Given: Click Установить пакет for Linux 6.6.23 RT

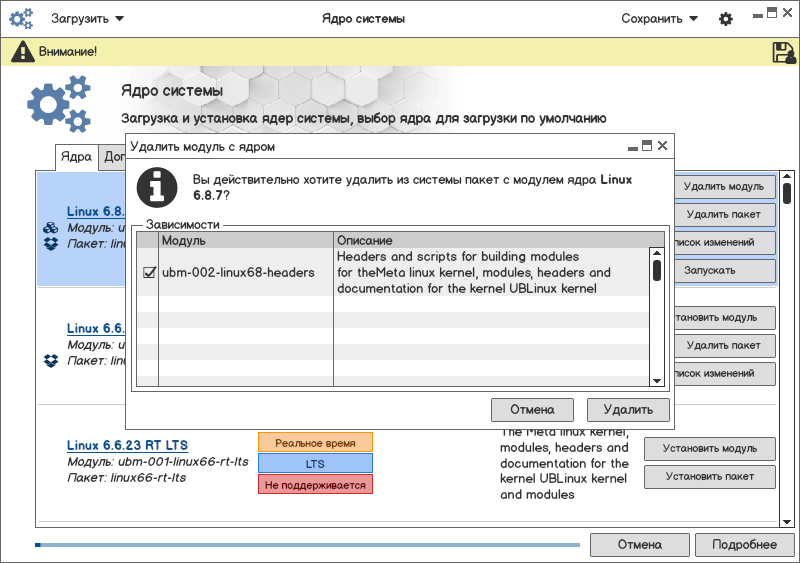Looking at the screenshot, I should [709, 477].
